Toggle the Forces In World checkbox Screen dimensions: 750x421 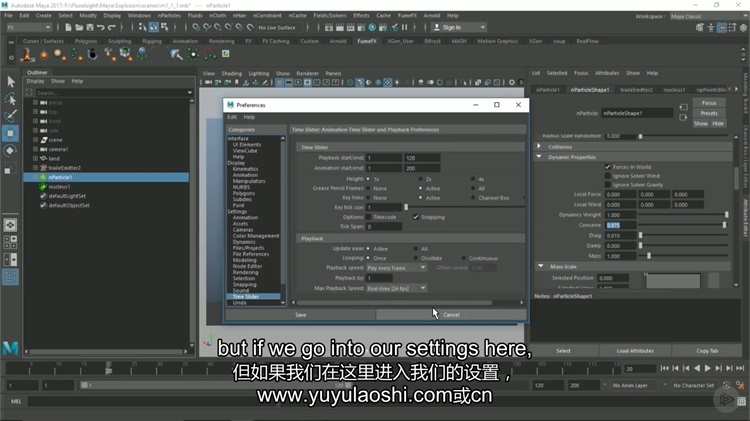pos(608,167)
